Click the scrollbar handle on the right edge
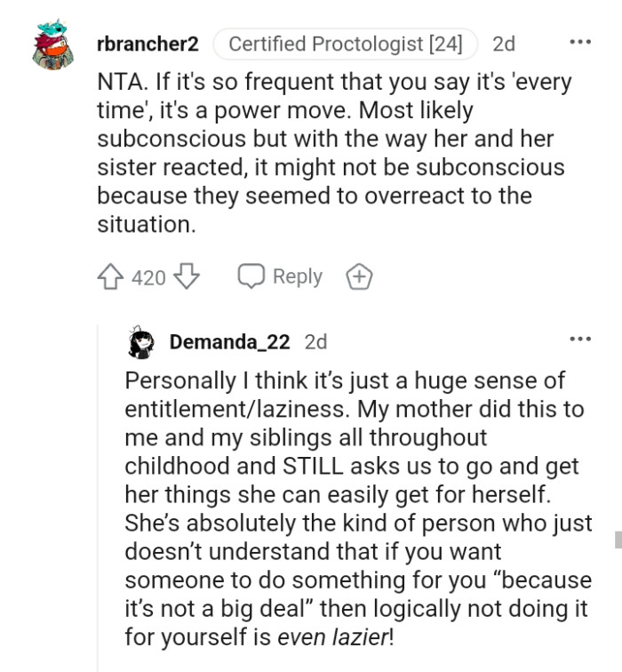 point(618,540)
